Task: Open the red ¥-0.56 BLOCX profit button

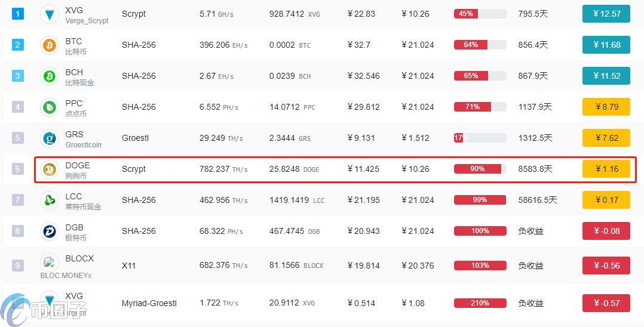Action: [606, 266]
